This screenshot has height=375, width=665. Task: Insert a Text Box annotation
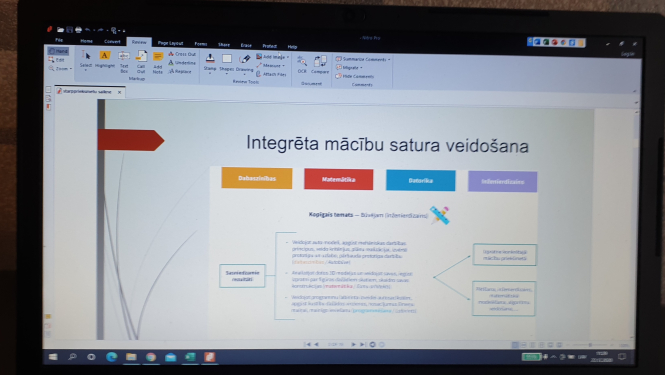point(124,62)
